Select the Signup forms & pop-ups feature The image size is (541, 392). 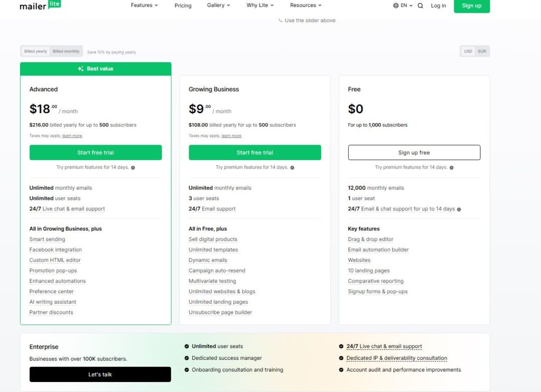click(378, 291)
